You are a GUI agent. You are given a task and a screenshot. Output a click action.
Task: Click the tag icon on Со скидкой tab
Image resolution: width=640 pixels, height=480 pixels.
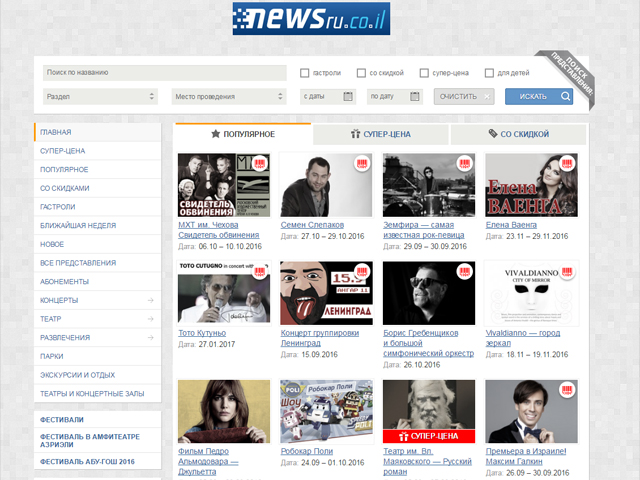(x=493, y=133)
